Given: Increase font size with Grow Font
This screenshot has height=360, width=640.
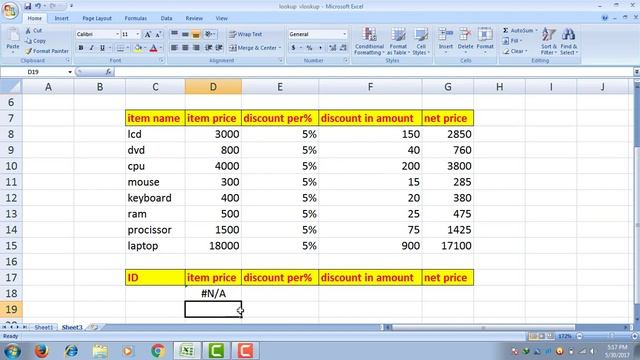Looking at the screenshot, I should 148,34.
